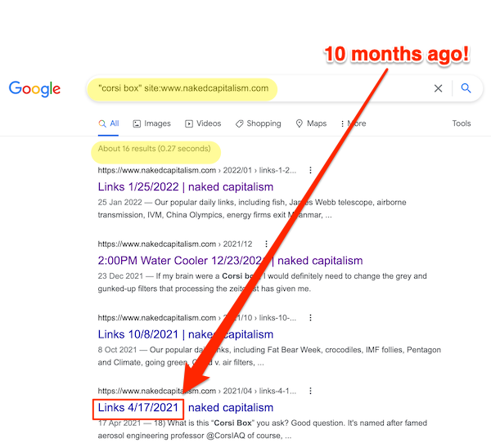This screenshot has height=448, width=491.
Task: Open the Links 1/25/2022 naked capitalism result
Action: 186,186
